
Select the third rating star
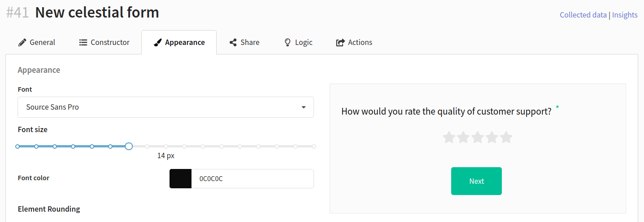pyautogui.click(x=478, y=138)
